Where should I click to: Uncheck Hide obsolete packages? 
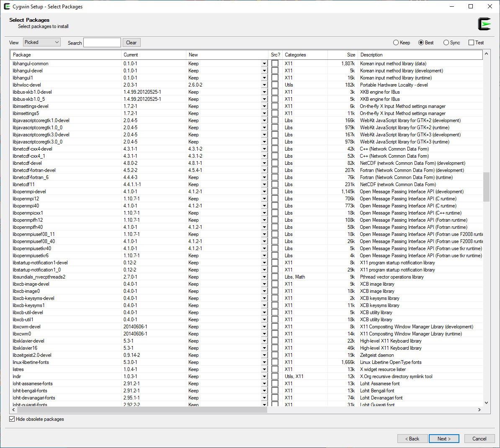12,419
